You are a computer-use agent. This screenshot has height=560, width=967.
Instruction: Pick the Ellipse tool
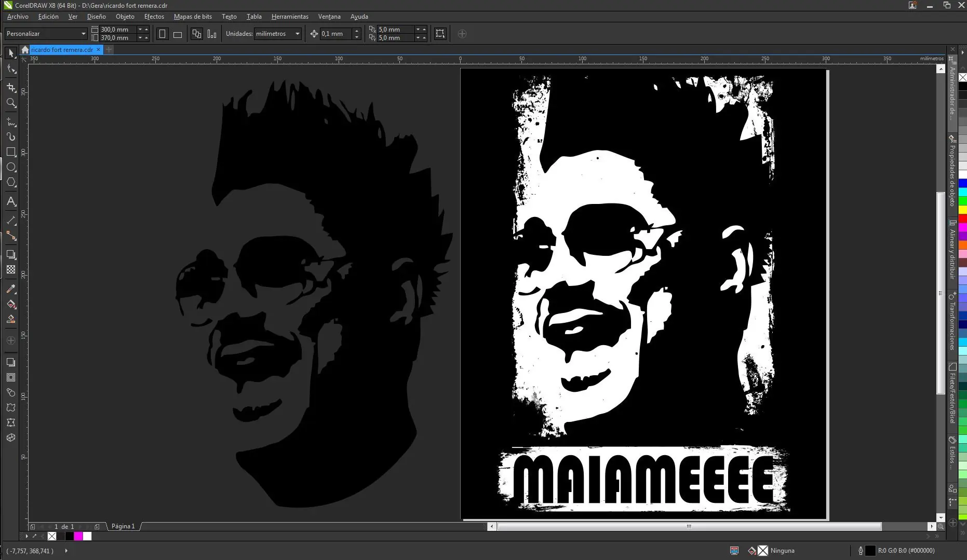pyautogui.click(x=11, y=167)
